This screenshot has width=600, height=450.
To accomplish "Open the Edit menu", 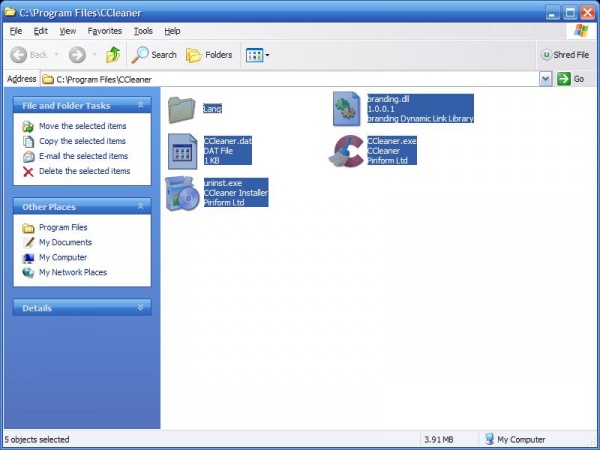I will coord(41,31).
